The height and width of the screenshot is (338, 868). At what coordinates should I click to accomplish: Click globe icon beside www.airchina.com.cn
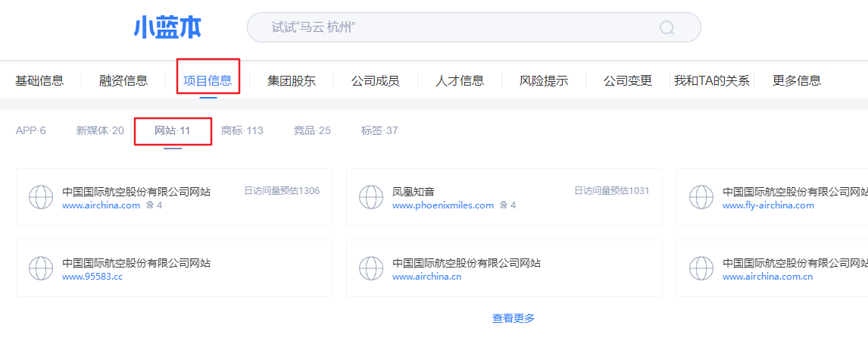(x=701, y=268)
